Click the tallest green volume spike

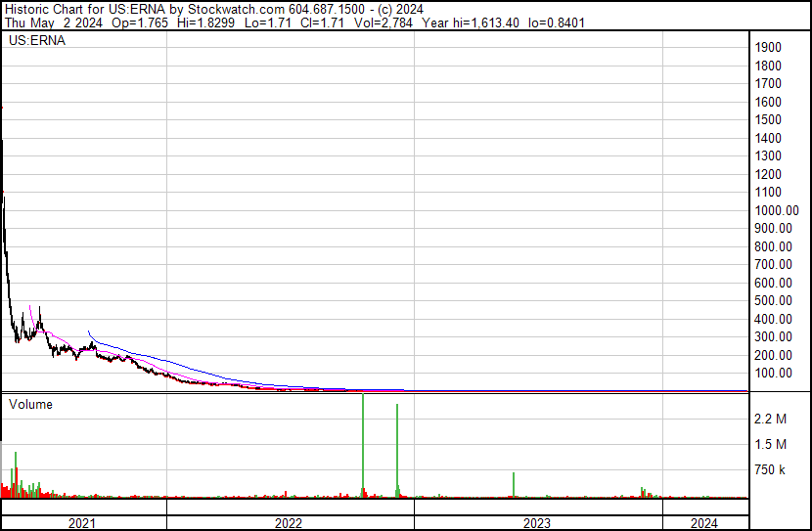[363, 445]
